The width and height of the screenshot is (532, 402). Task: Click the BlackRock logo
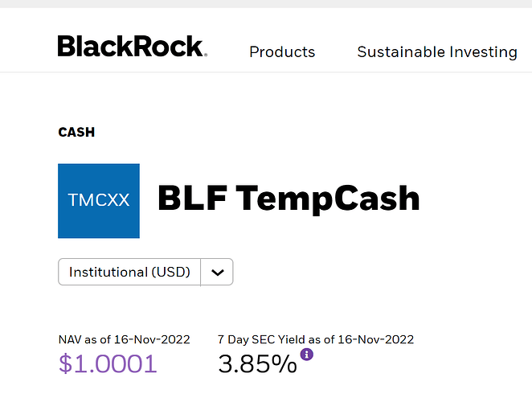[132, 47]
